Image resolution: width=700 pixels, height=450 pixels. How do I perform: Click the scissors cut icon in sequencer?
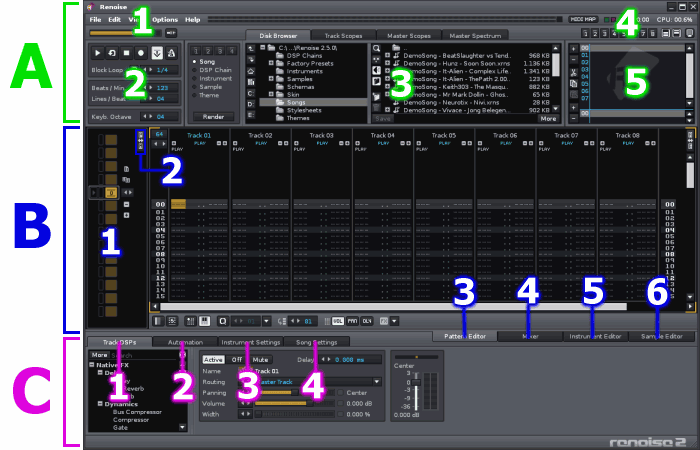point(574,73)
